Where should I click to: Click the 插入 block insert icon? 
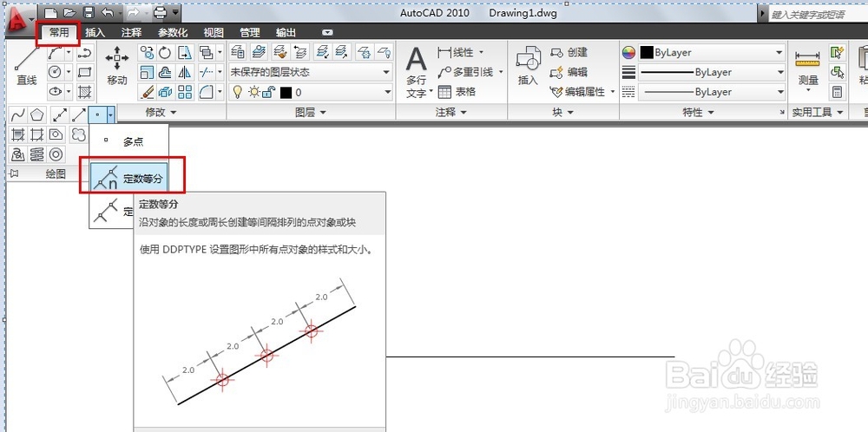528,65
